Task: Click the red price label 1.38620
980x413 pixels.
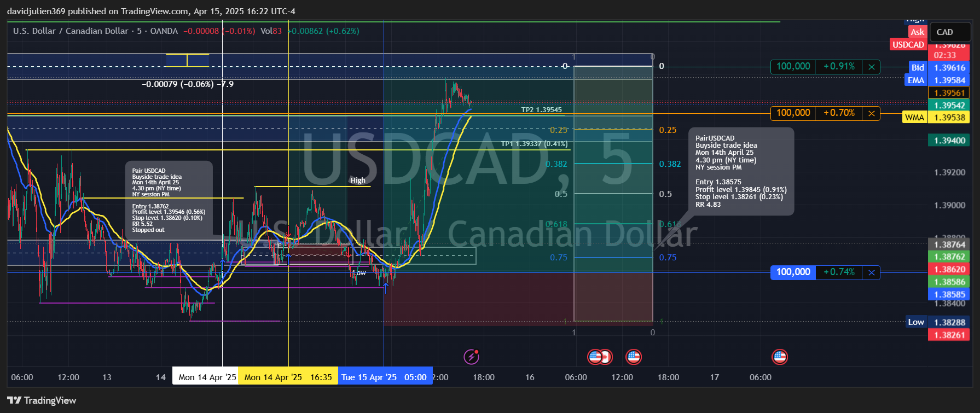Action: [x=949, y=269]
